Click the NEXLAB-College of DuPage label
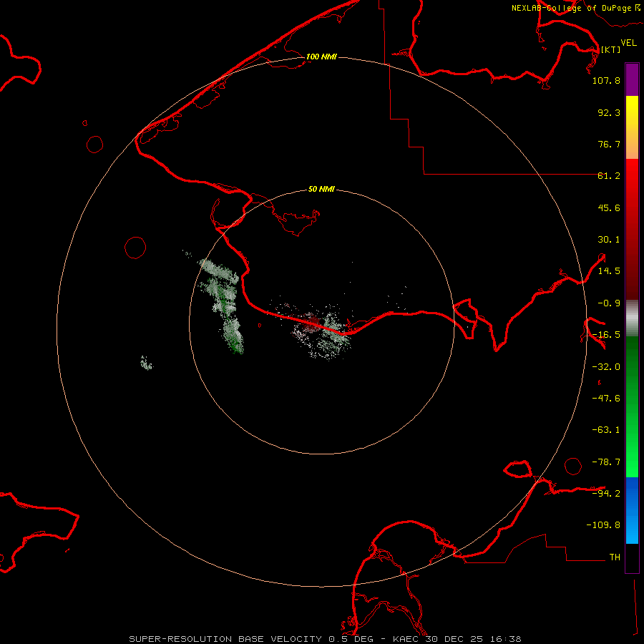Screen dimensions: 644x644 coord(572,8)
